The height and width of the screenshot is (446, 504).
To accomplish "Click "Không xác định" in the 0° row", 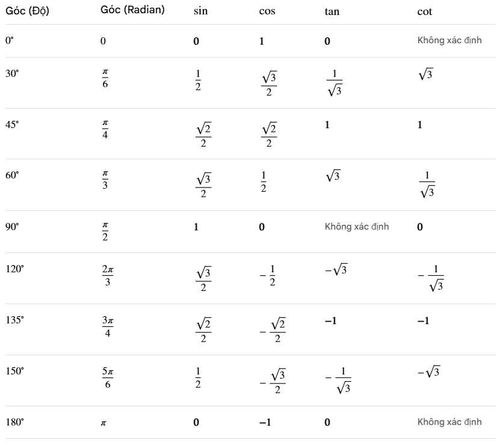I will (449, 41).
